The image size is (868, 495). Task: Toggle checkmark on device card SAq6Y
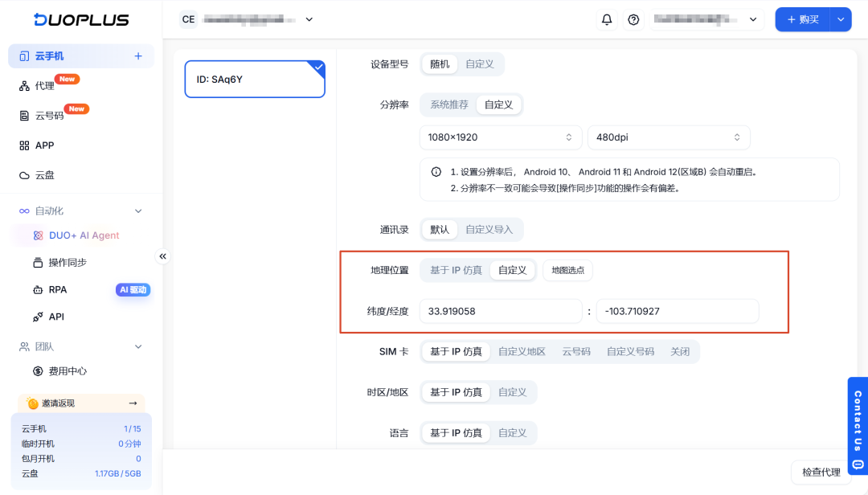point(318,67)
